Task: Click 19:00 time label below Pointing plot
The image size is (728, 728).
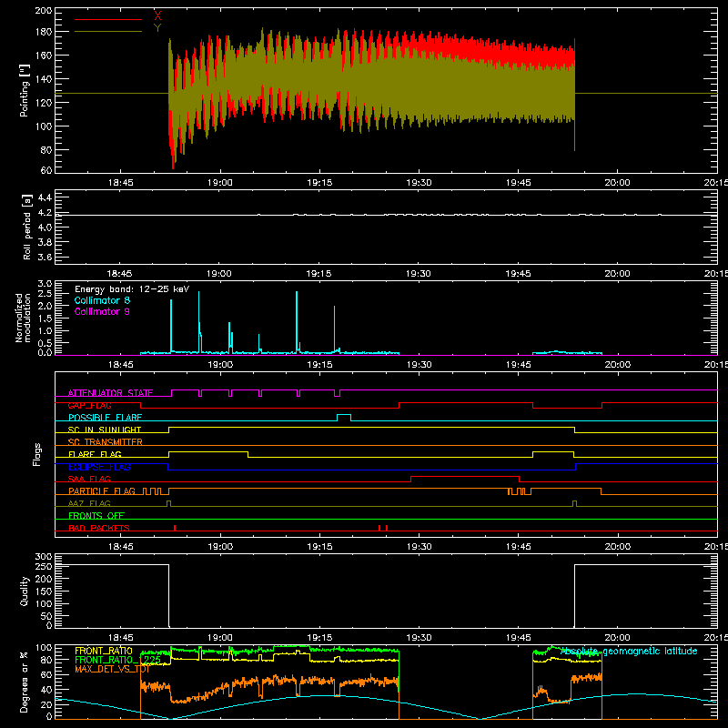Action: click(220, 183)
